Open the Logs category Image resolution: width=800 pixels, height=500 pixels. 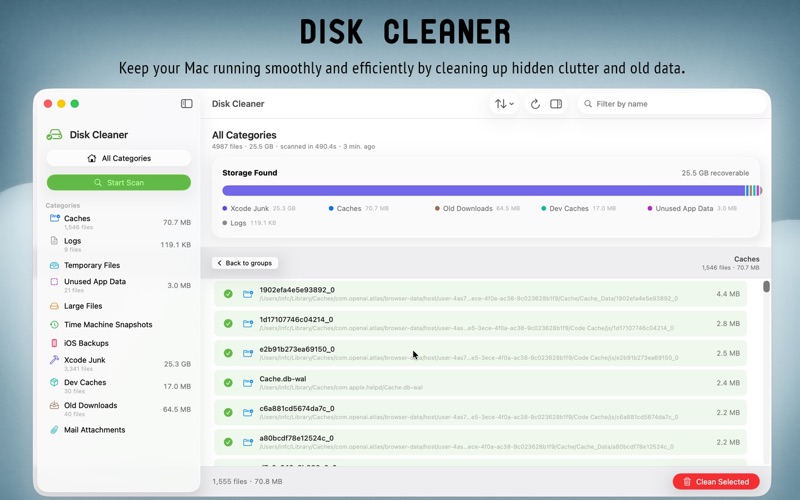pyautogui.click(x=119, y=245)
